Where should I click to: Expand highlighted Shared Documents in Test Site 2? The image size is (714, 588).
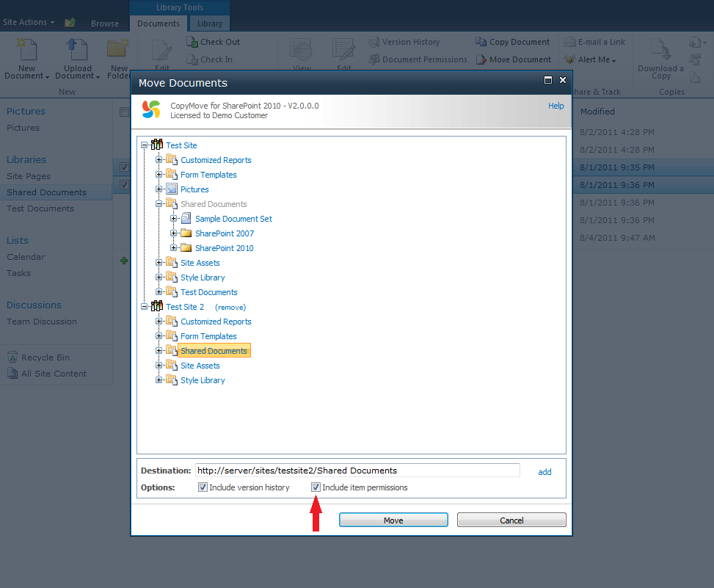(159, 350)
